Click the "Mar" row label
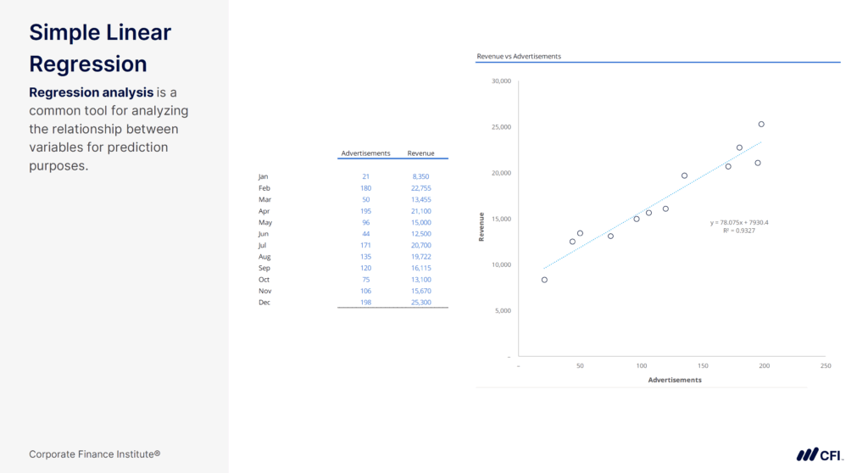The height and width of the screenshot is (473, 868). click(x=264, y=199)
